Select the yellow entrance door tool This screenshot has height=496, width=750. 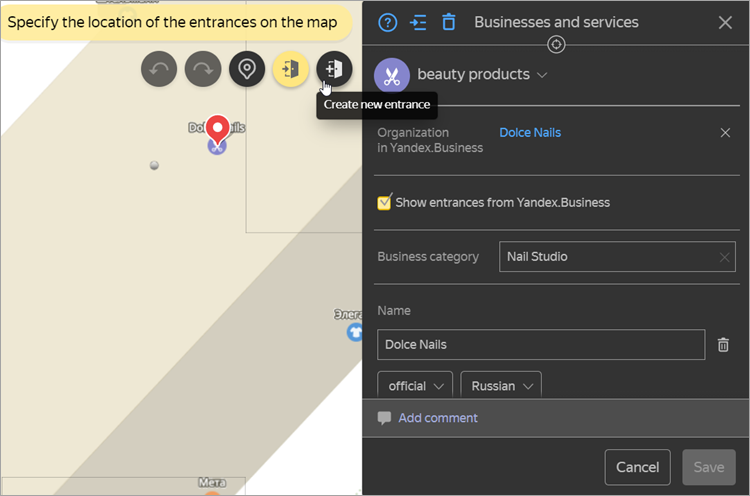tap(290, 69)
